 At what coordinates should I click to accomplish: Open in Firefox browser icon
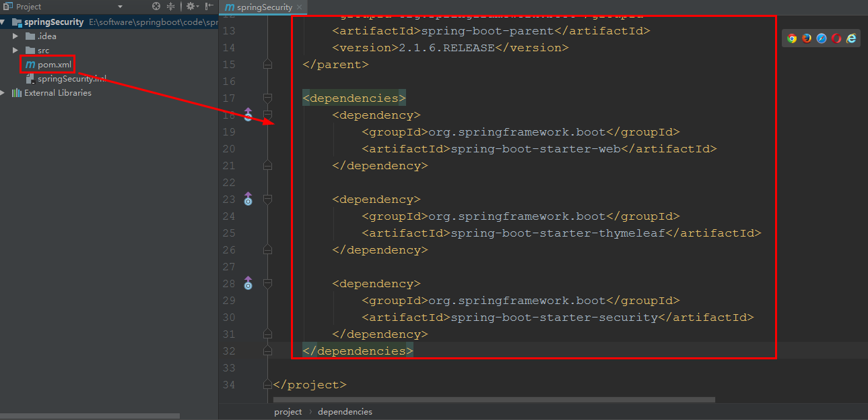(807, 38)
